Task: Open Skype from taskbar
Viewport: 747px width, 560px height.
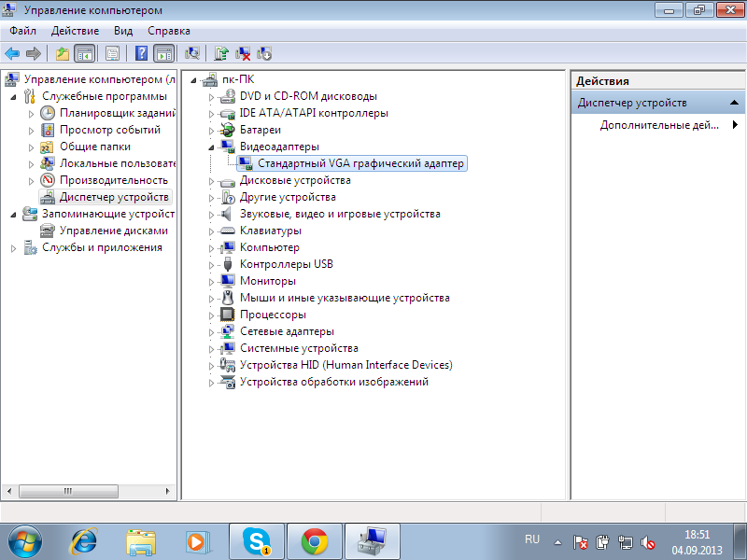Action: [x=256, y=542]
